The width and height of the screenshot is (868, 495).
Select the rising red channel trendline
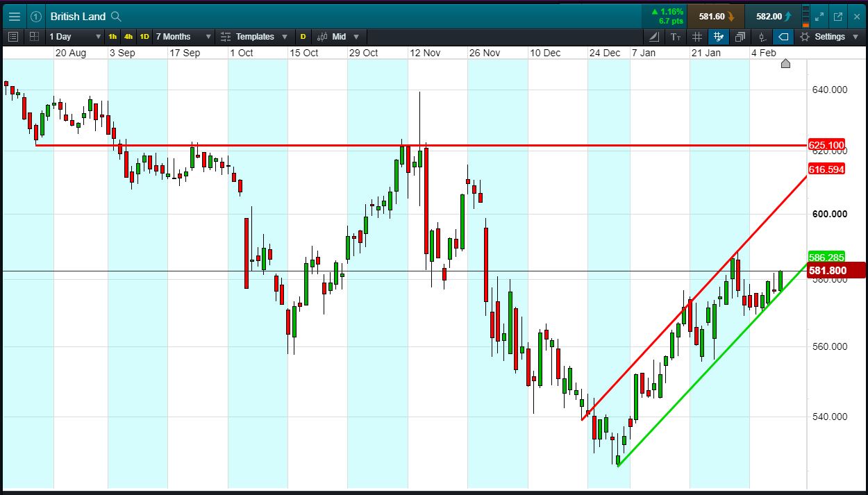click(694, 298)
